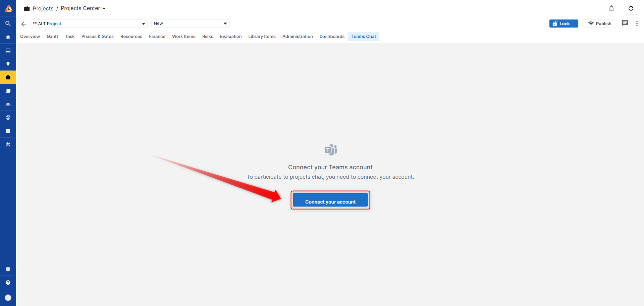Click the notification bell icon
This screenshot has width=644, height=306.
pyautogui.click(x=611, y=8)
